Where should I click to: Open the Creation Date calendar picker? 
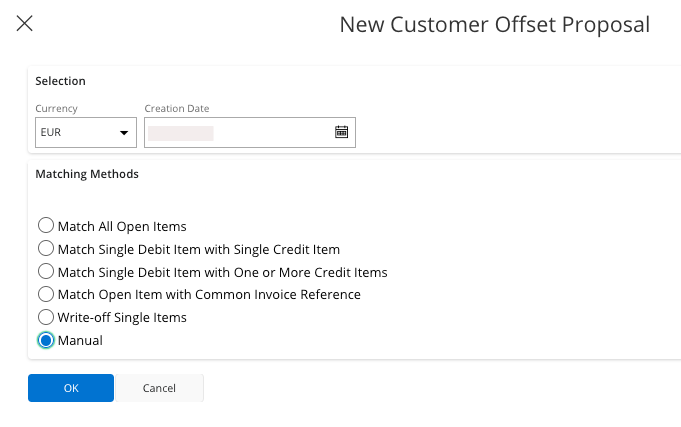(341, 132)
